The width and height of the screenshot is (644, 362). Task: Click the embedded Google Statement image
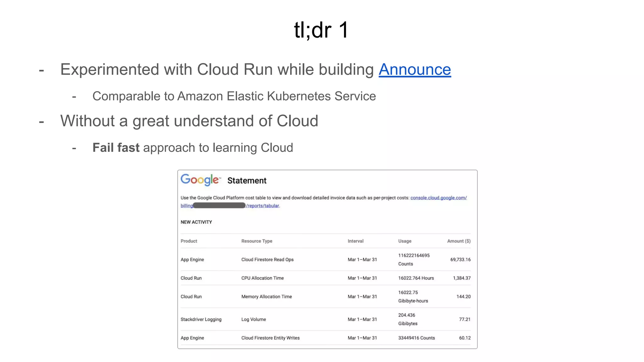[327, 259]
